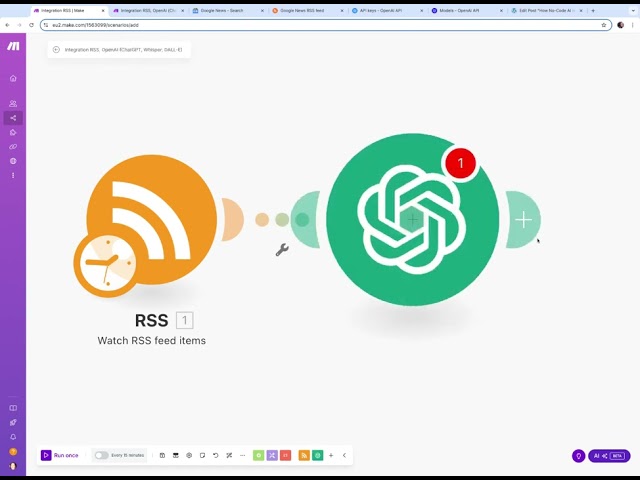Open Scenario settings gear in the bottom toolbar
The width and height of the screenshot is (640, 480).
tap(189, 455)
